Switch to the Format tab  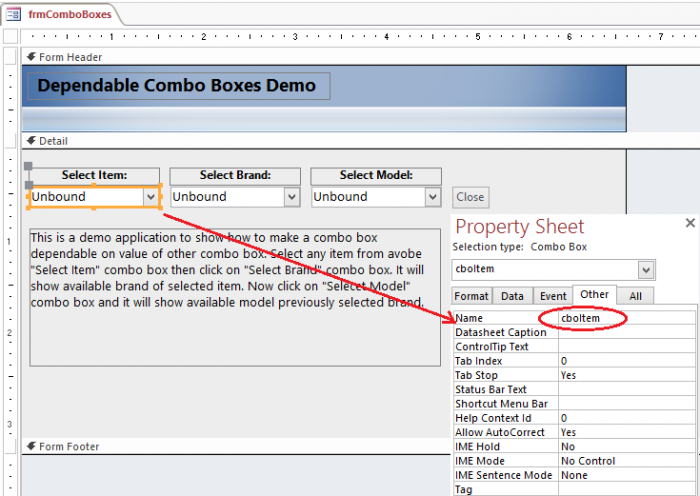pos(471,296)
